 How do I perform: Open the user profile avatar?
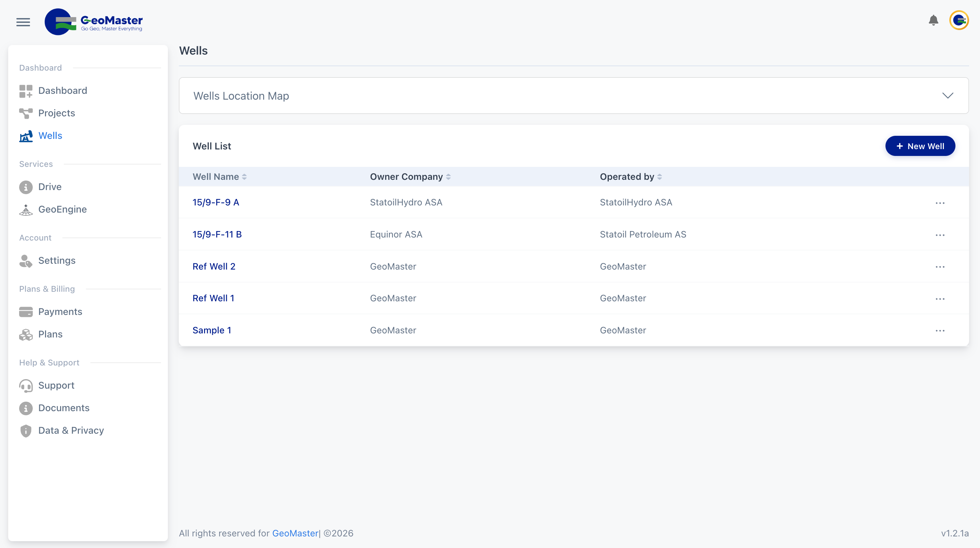959,20
